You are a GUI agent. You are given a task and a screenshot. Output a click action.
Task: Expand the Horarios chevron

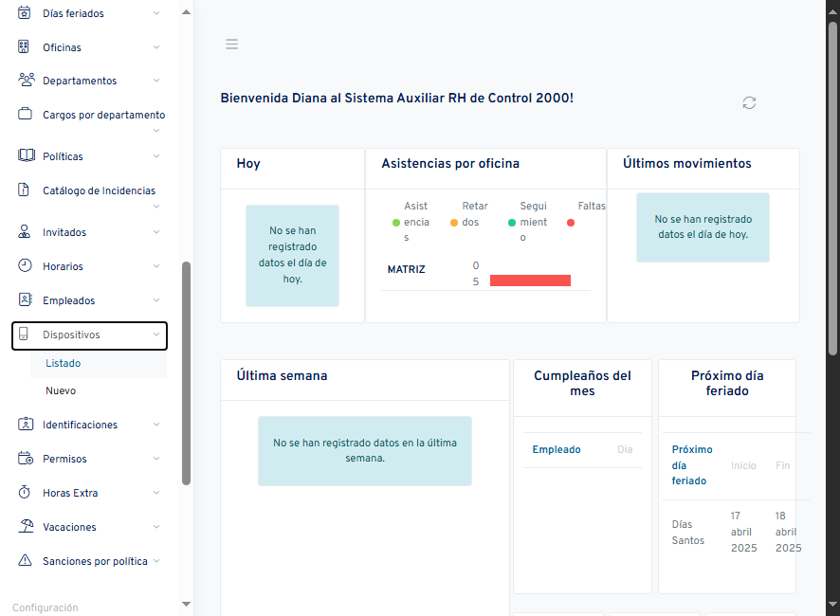(x=156, y=266)
